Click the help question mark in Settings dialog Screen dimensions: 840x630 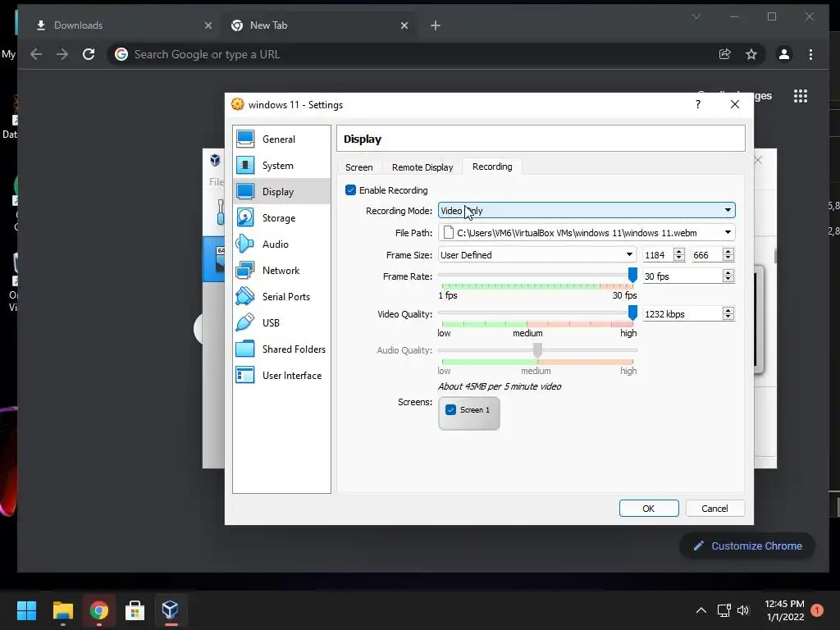tap(697, 104)
